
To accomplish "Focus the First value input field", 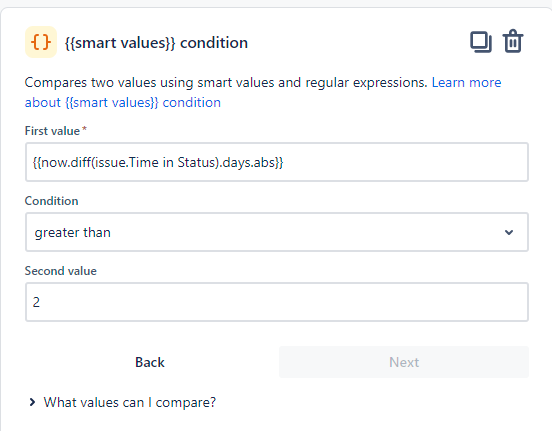I will coord(277,162).
